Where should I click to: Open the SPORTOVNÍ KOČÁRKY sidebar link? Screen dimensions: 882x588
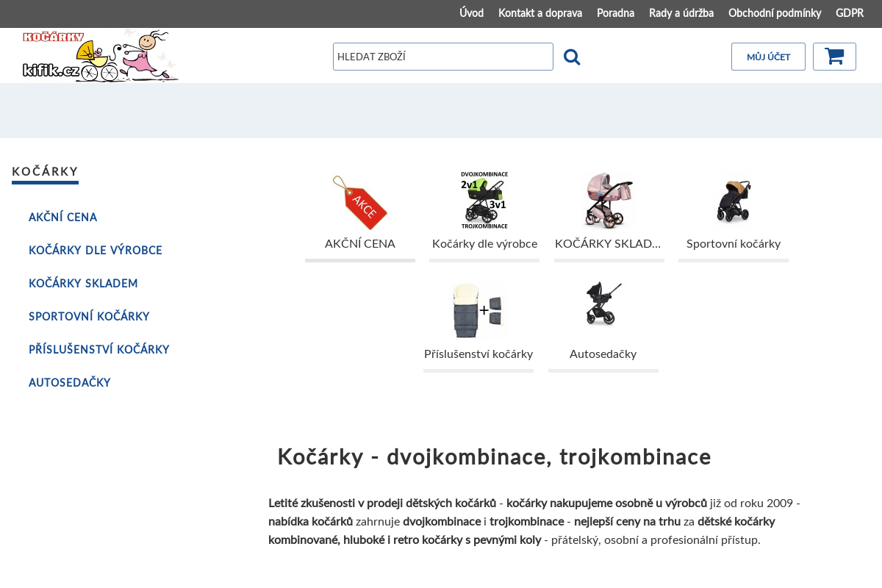(88, 316)
